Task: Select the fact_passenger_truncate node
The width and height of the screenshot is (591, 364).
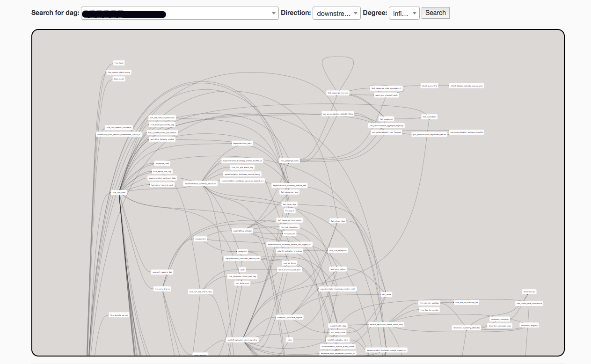Action: [338, 93]
